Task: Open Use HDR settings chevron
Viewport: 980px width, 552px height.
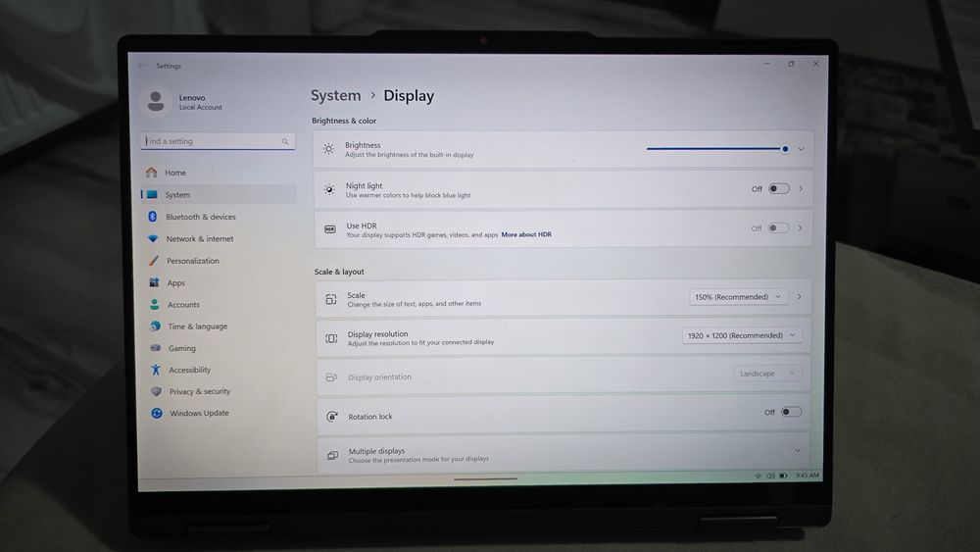Action: (x=800, y=228)
